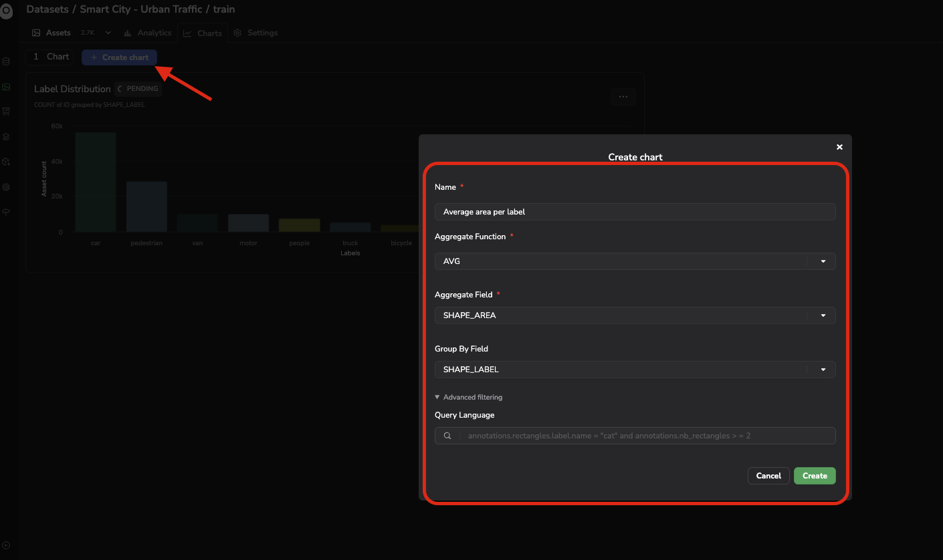
Task: Open the Aggregate Field SHAPE_AREA dropdown
Action: pyautogui.click(x=635, y=315)
